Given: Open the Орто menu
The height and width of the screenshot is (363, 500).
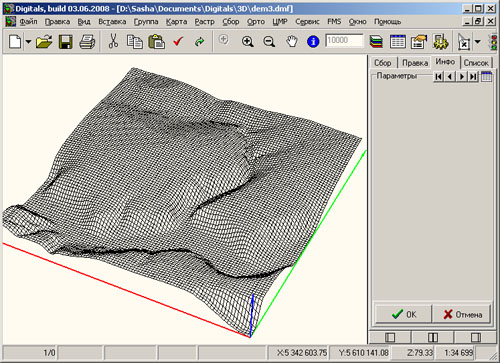Looking at the screenshot, I should (256, 22).
